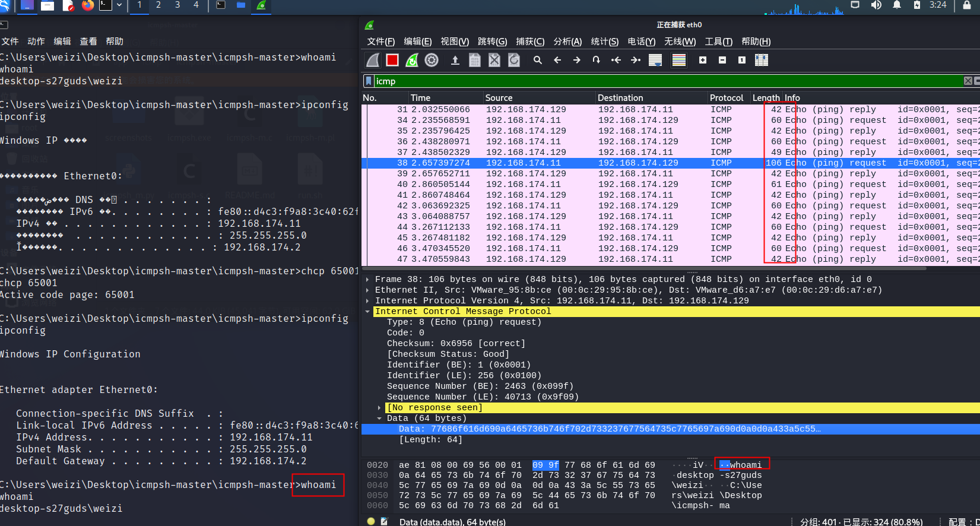The image size is (980, 526).
Task: Expand the Ethernet II tree node
Action: click(x=368, y=290)
